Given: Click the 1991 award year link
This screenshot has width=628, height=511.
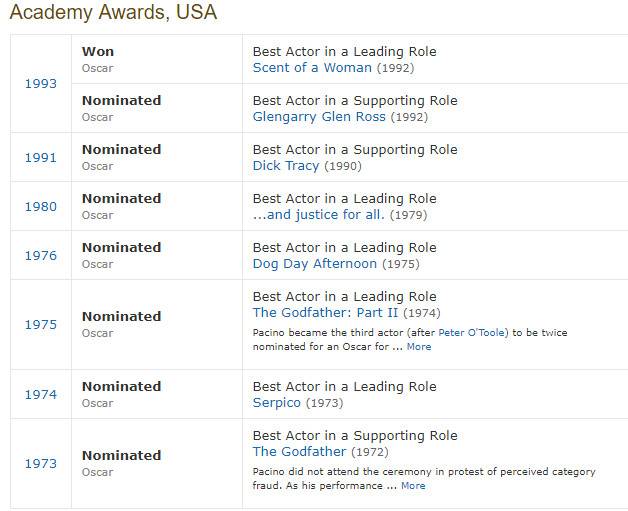Looking at the screenshot, I should point(40,157).
